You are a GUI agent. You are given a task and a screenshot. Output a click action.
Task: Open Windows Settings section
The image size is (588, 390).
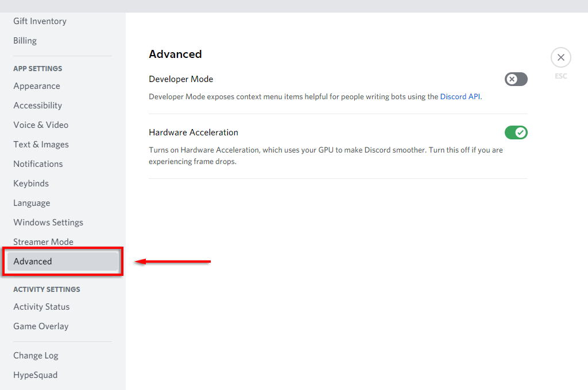coord(48,223)
